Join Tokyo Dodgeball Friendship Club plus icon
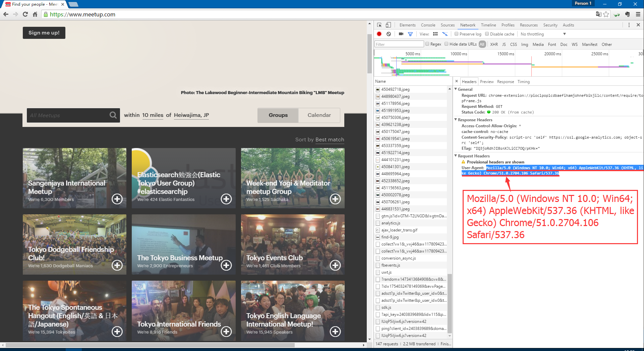The image size is (644, 351). pyautogui.click(x=117, y=265)
